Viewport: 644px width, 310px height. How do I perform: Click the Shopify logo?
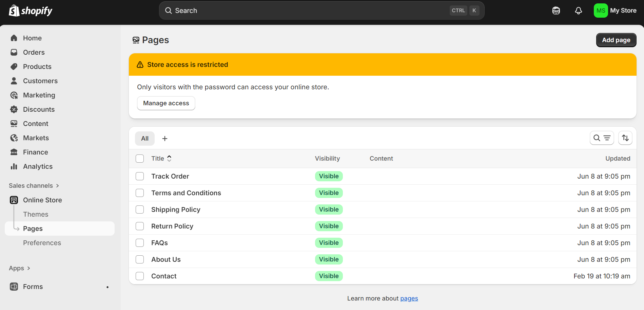pos(30,11)
